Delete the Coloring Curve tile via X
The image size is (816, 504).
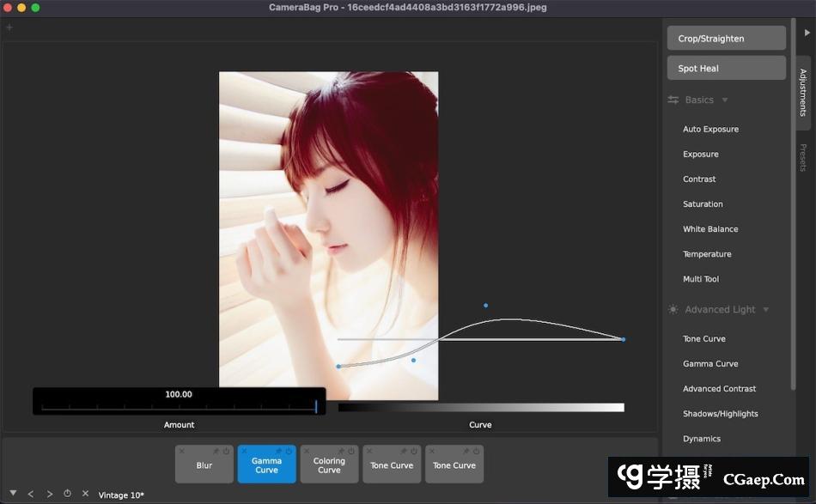pos(307,451)
